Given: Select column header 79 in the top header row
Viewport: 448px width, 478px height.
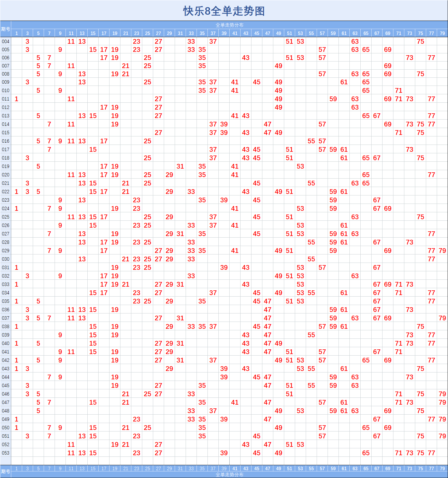Looking at the screenshot, I should coord(442,33).
